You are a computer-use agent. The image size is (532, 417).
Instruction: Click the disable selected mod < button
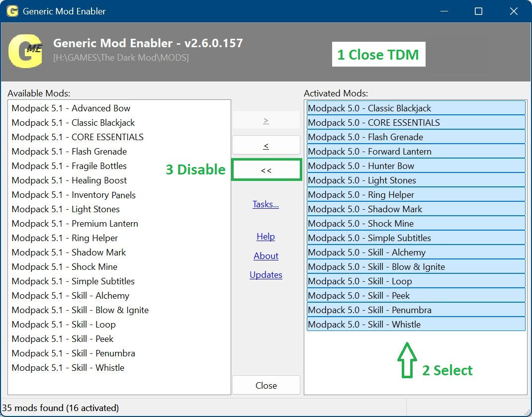266,145
